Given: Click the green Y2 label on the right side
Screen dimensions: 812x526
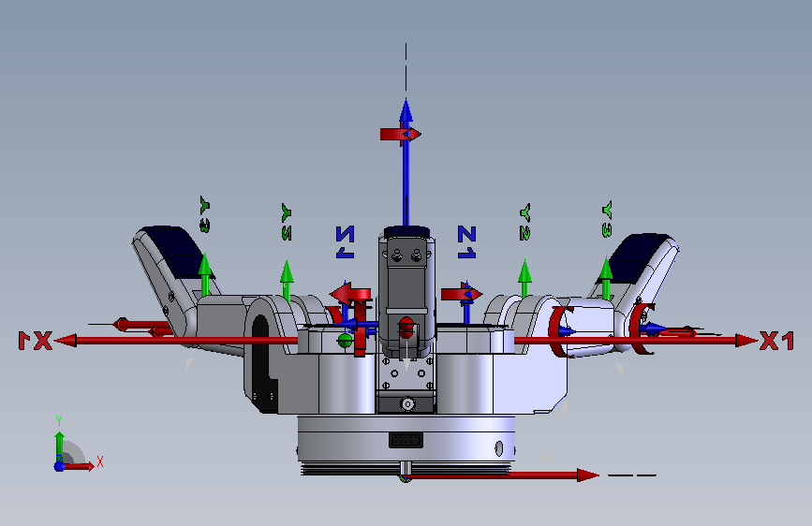Looking at the screenshot, I should click(524, 222).
